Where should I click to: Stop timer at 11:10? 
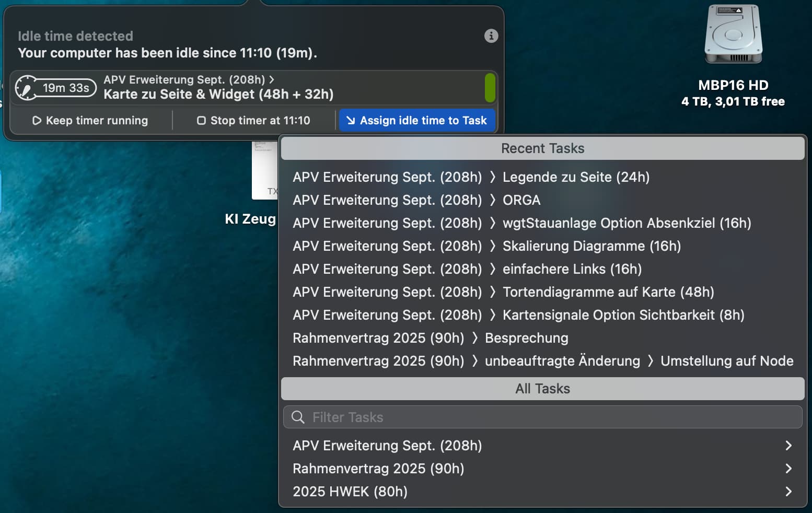pyautogui.click(x=253, y=121)
